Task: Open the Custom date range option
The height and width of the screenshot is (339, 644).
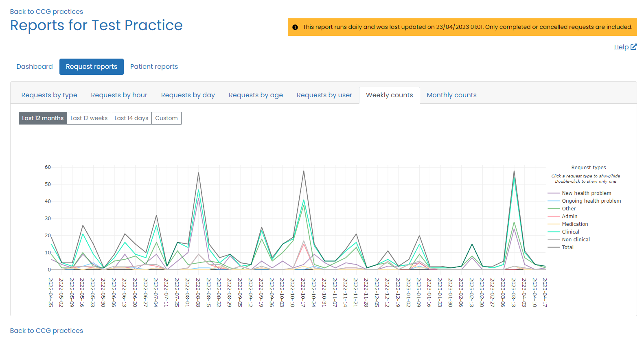Action: 166,118
